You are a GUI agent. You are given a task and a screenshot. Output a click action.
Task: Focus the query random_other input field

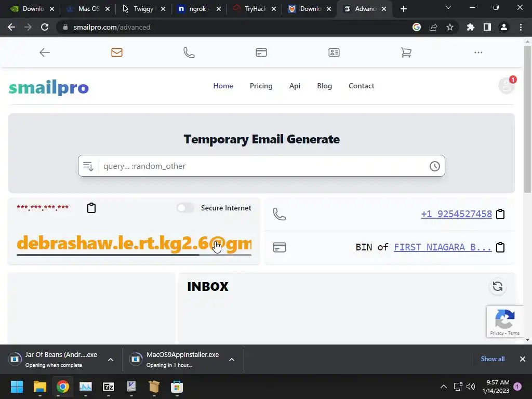(263, 166)
